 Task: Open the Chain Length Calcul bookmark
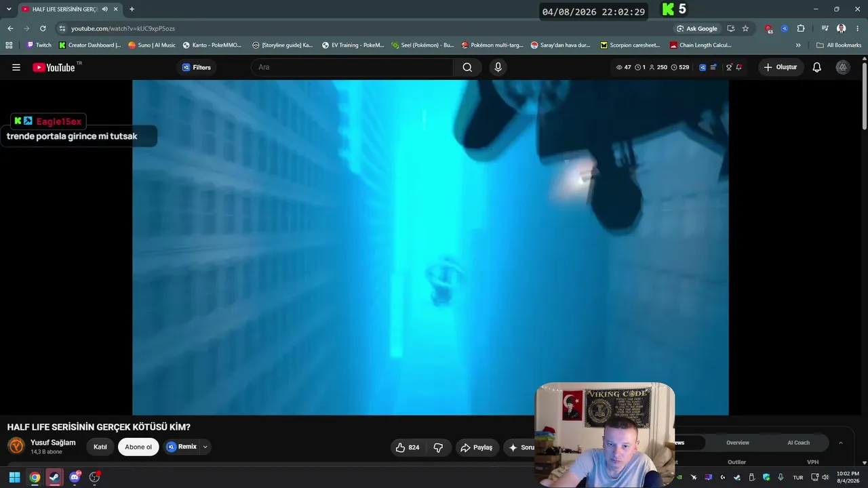[x=700, y=45]
